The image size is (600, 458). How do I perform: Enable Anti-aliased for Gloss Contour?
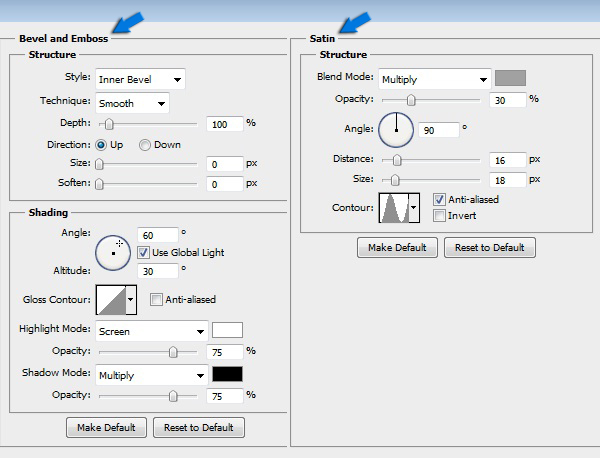(x=156, y=299)
